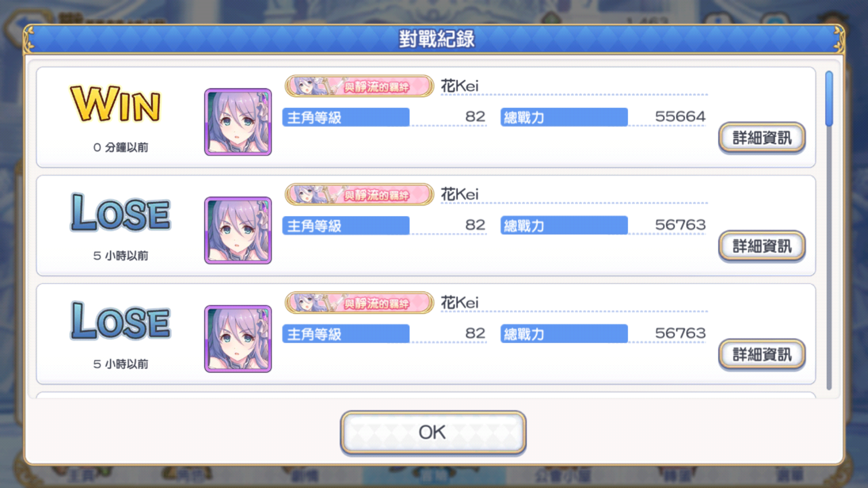This screenshot has height=488, width=868.
Task: Open details for second battle record
Action: [x=762, y=246]
